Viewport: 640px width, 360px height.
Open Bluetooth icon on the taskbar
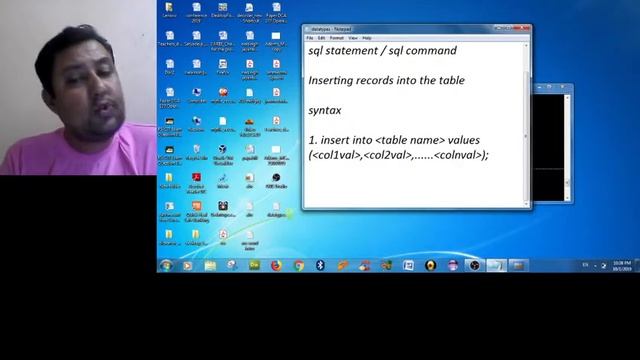(321, 266)
